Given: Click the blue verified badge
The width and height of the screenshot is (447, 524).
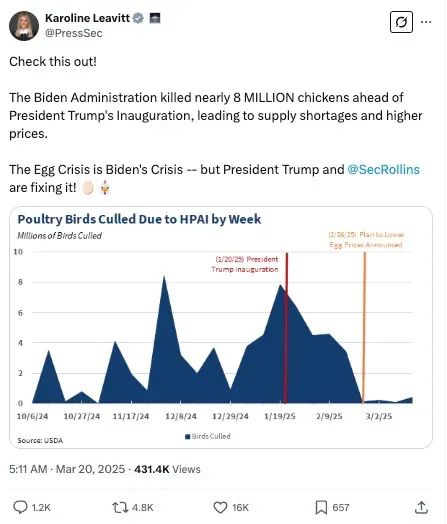Looking at the screenshot, I should pos(138,18).
